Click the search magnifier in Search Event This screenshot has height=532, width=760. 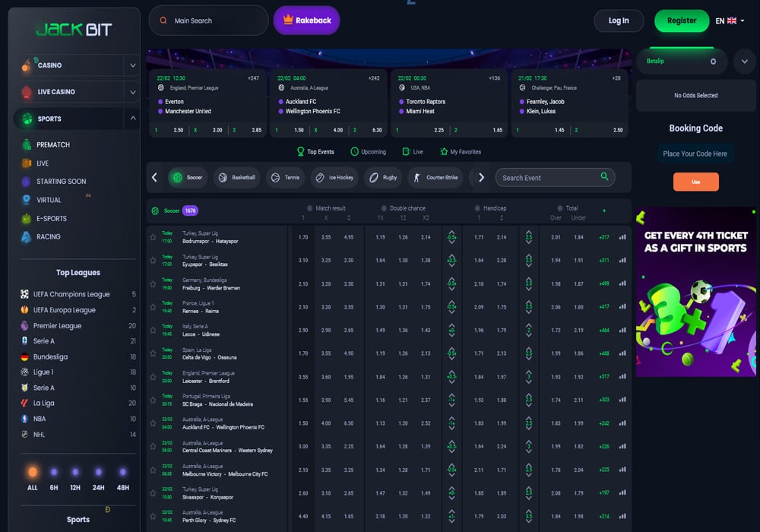point(605,177)
